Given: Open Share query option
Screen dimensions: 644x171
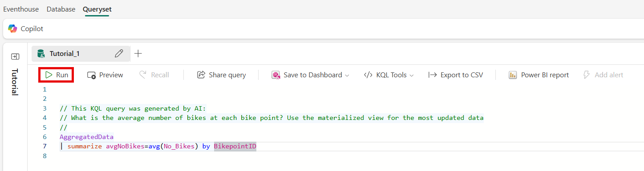Looking at the screenshot, I should point(221,75).
